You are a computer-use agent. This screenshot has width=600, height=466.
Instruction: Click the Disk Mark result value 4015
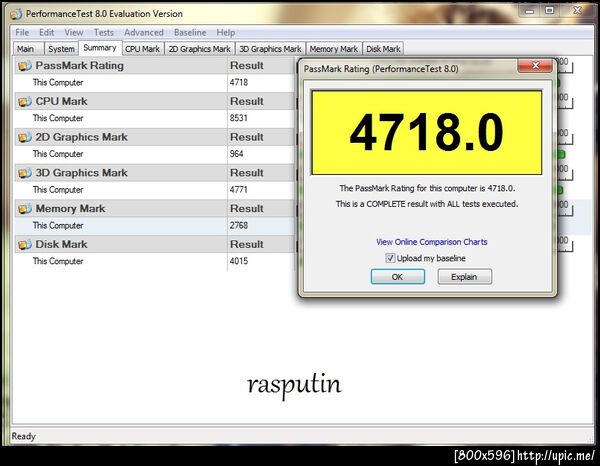[239, 261]
